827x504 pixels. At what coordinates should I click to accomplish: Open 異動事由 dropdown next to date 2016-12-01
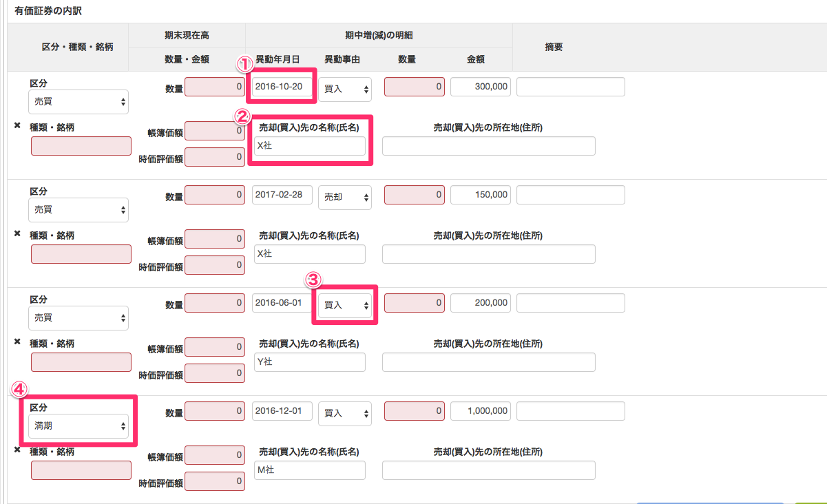(x=345, y=413)
